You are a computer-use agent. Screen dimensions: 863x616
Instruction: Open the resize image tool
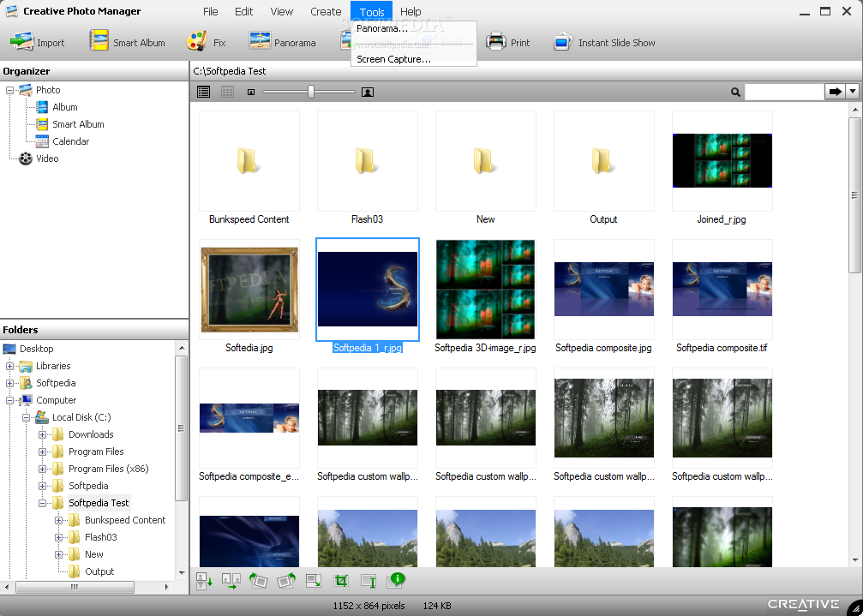coord(314,580)
